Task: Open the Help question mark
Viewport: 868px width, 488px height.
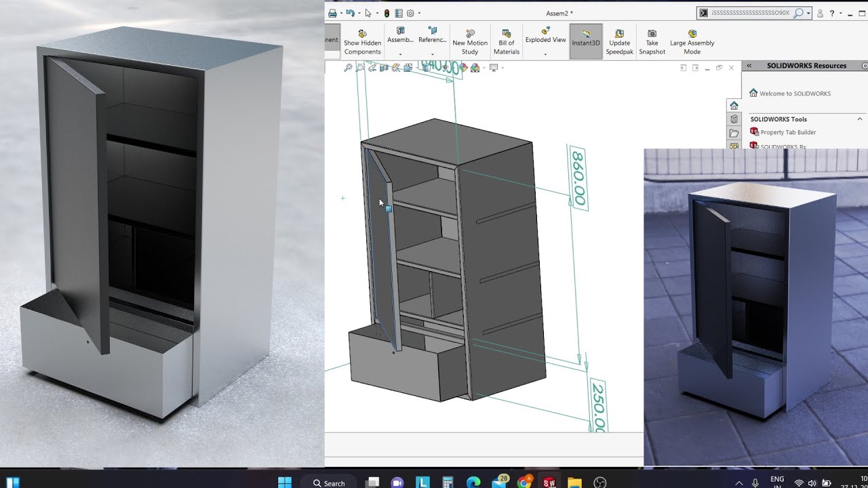Action: [x=832, y=13]
